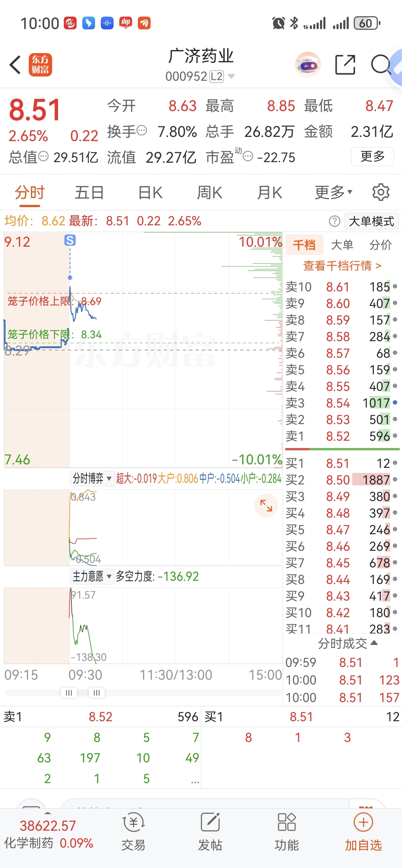Select 卖1 price 8.52 in order book
The width and height of the screenshot is (402, 868).
click(x=338, y=436)
